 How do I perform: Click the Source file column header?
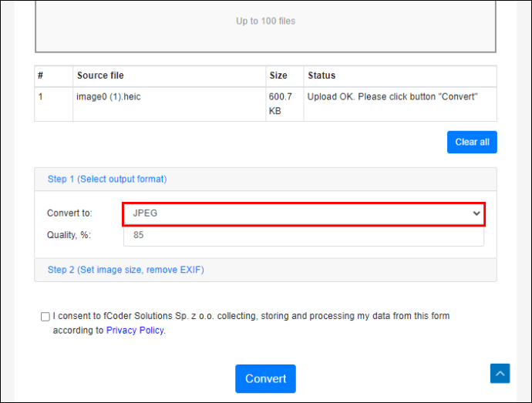[170, 76]
